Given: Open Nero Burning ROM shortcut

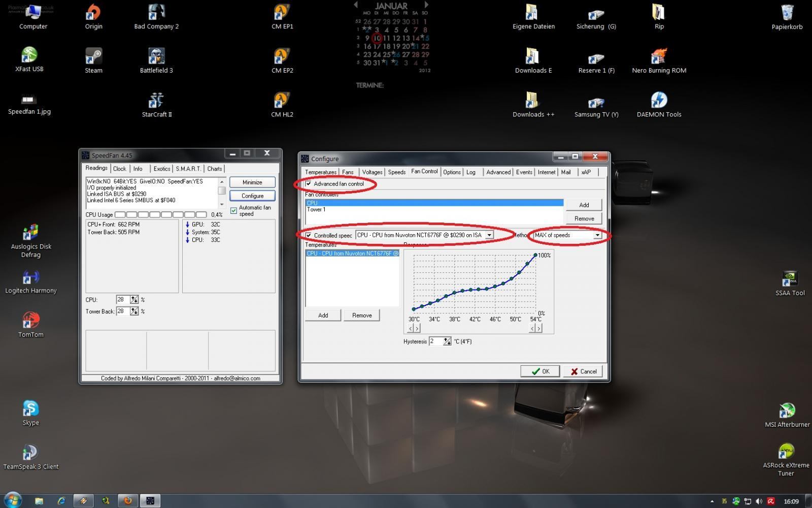Looking at the screenshot, I should [659, 60].
